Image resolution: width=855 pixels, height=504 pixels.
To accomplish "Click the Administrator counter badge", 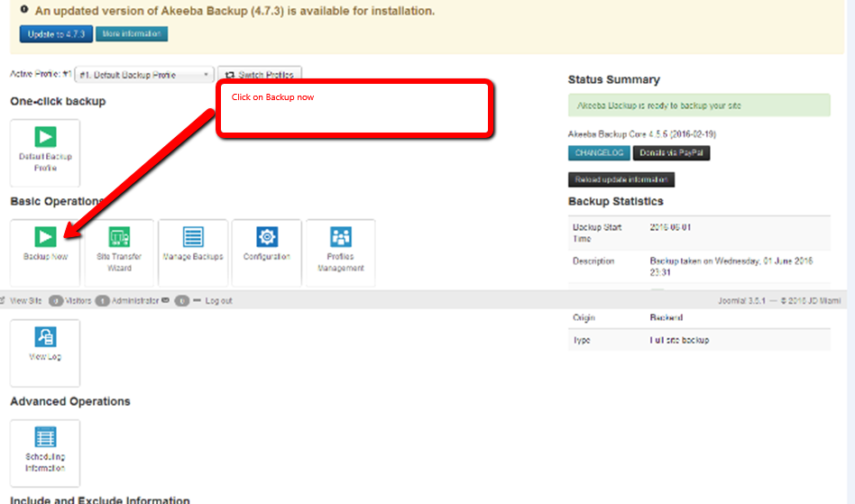I will (102, 301).
